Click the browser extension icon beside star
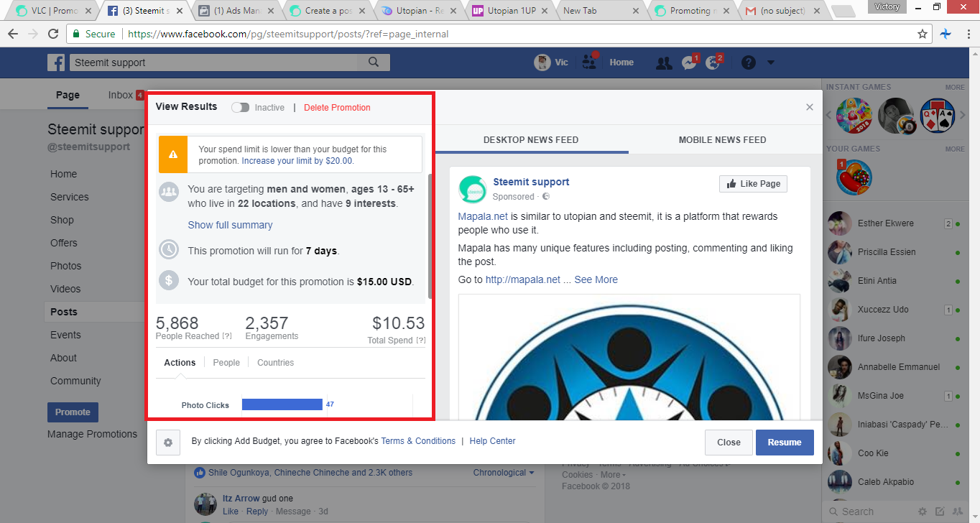The height and width of the screenshot is (523, 980). (946, 34)
